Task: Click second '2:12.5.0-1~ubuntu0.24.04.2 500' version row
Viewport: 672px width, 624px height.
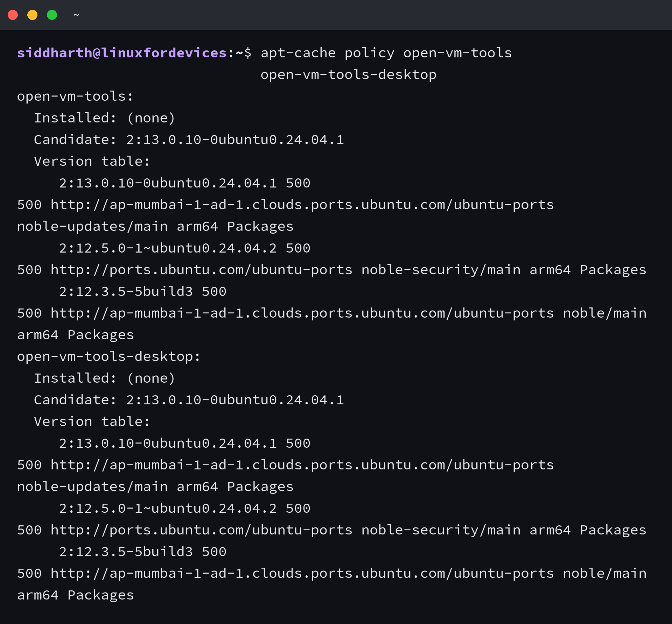Action: [x=185, y=509]
